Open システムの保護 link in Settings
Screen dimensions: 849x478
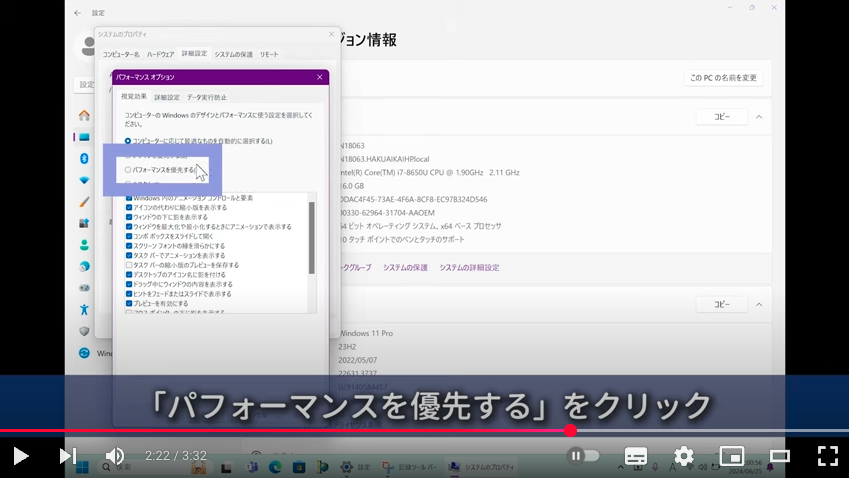point(405,268)
